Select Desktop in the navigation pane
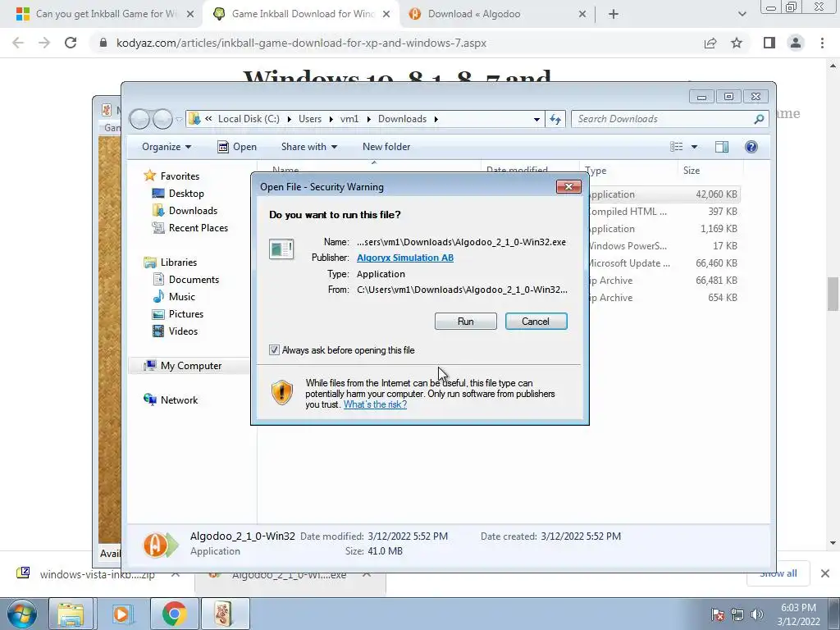The image size is (840, 630). (x=186, y=194)
